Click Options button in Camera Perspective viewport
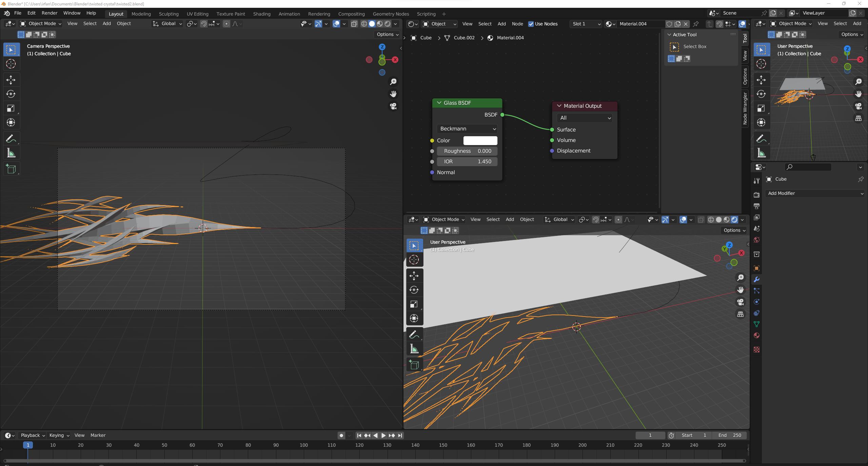868x466 pixels. coord(387,34)
